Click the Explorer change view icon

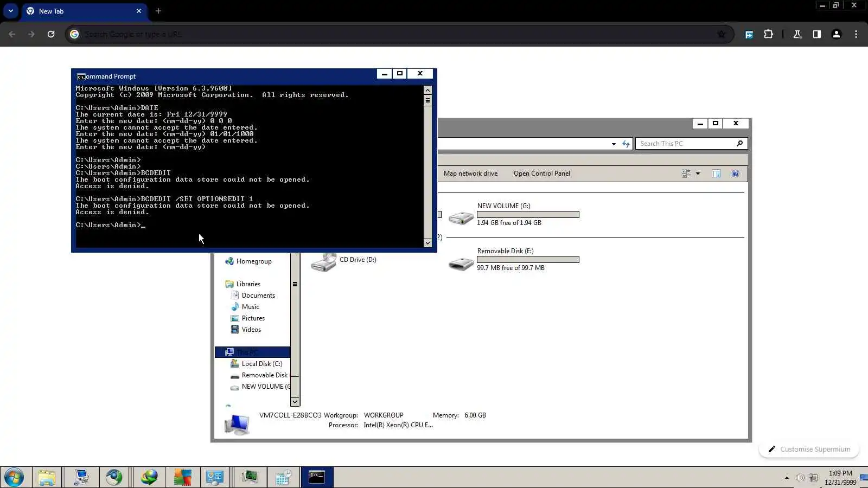point(686,174)
